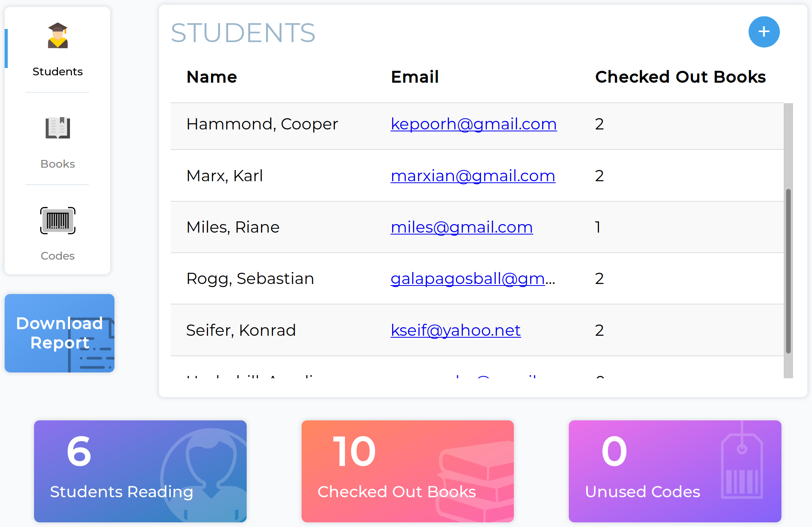812x527 pixels.
Task: Click the marxian@gmail.com email link
Action: (473, 176)
